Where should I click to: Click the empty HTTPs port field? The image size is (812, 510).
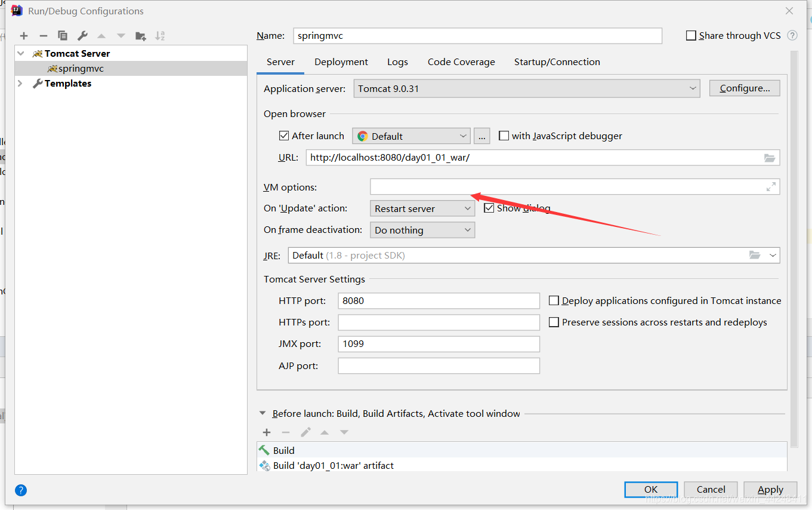tap(439, 322)
